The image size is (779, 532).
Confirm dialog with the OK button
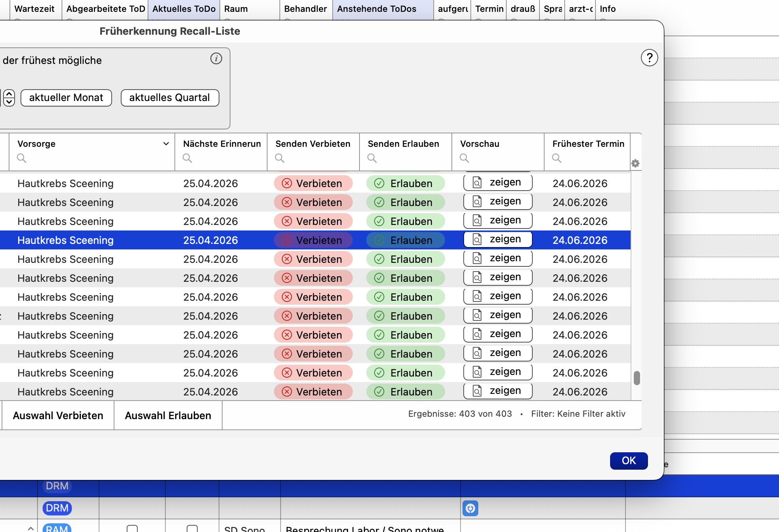629,461
